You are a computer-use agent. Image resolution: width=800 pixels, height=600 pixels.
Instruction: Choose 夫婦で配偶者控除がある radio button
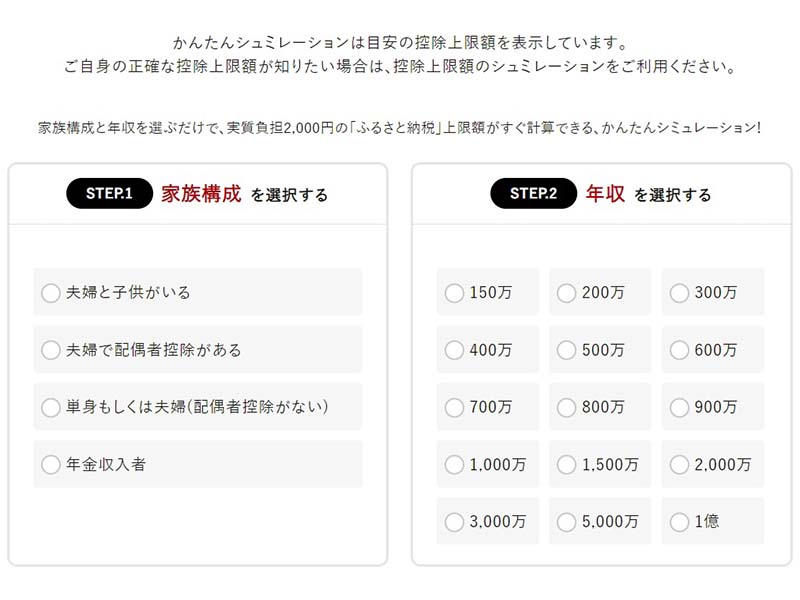point(51,350)
